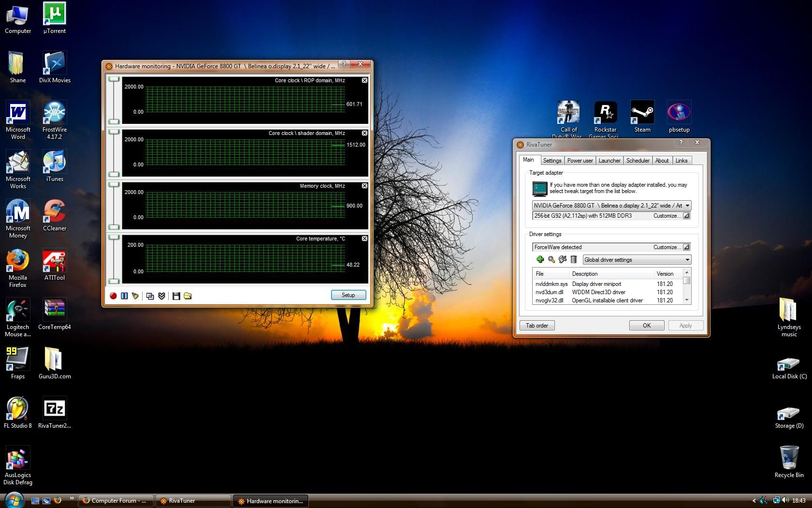Click the magnifier icon in Driver settings
The image size is (812, 508).
coord(551,260)
